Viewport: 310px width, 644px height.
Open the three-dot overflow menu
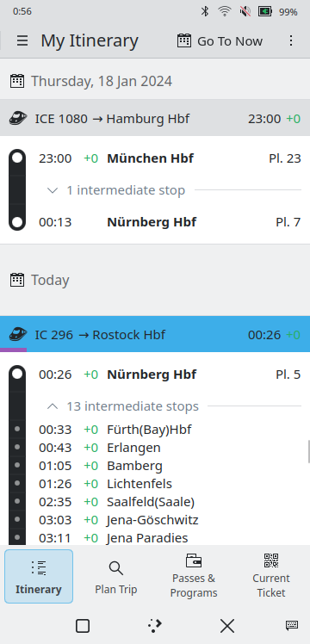[291, 40]
